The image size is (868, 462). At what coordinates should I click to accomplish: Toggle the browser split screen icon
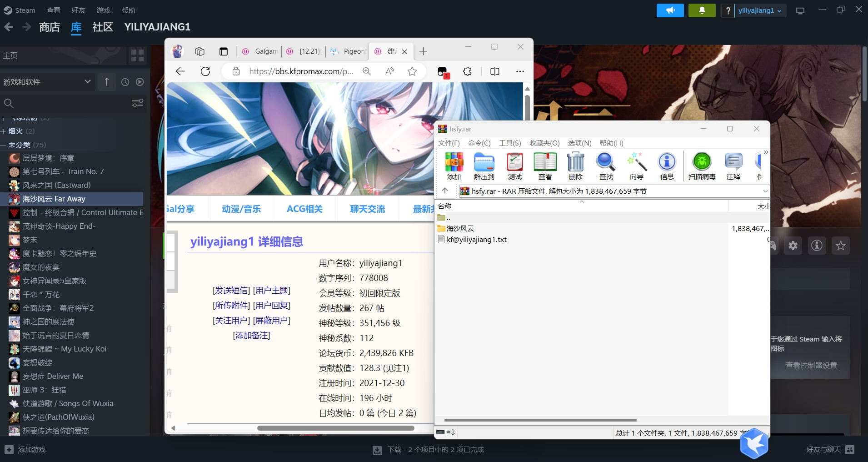point(495,71)
